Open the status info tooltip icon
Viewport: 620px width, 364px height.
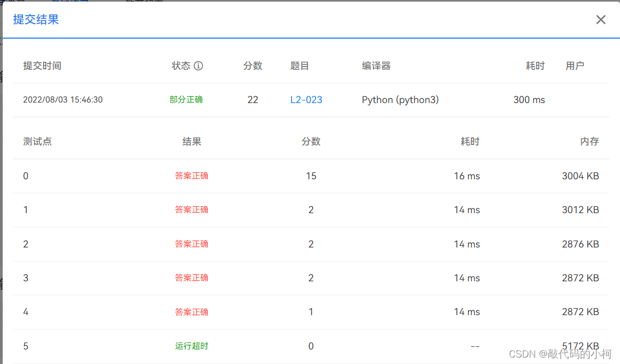pyautogui.click(x=198, y=65)
